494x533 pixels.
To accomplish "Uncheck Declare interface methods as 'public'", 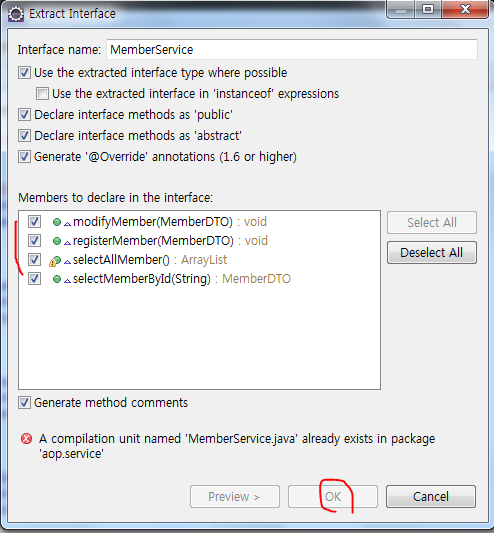I will pyautogui.click(x=24, y=115).
